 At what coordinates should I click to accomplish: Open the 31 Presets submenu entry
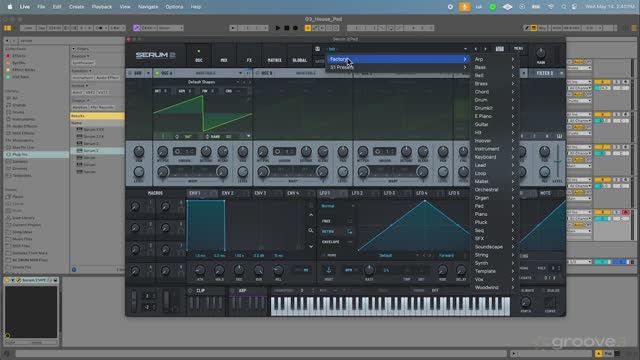pyautogui.click(x=397, y=67)
